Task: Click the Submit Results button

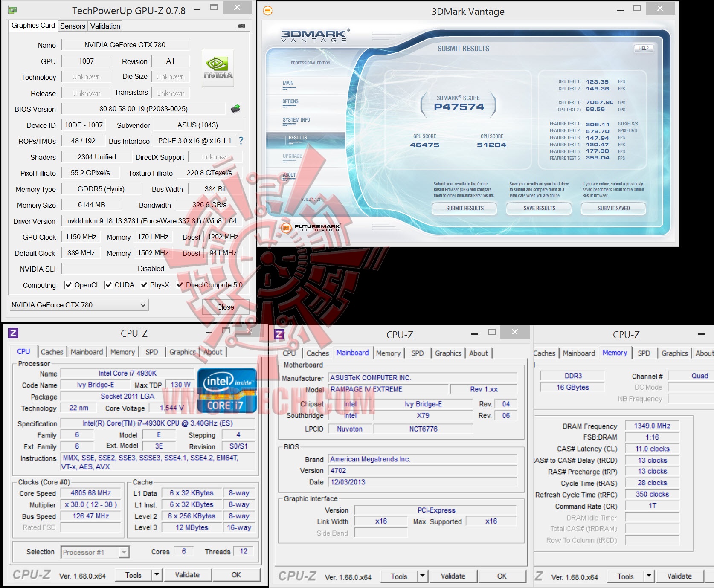Action: coord(465,209)
